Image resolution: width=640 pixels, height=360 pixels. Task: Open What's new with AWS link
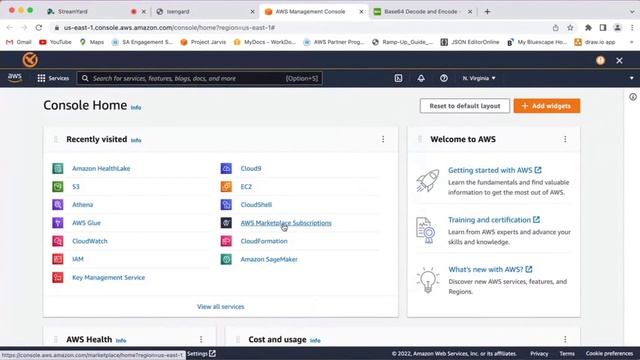(x=490, y=269)
